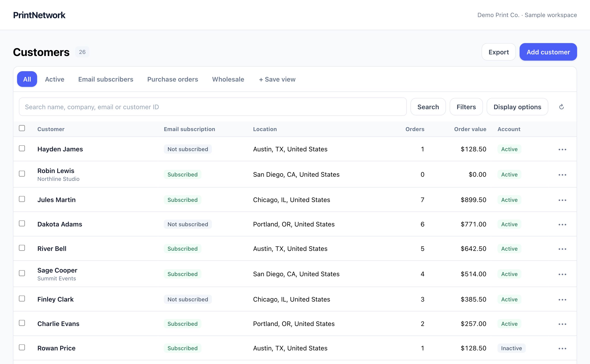This screenshot has height=364, width=590.
Task: Open the more actions menu for Dakota Adams
Action: click(562, 224)
